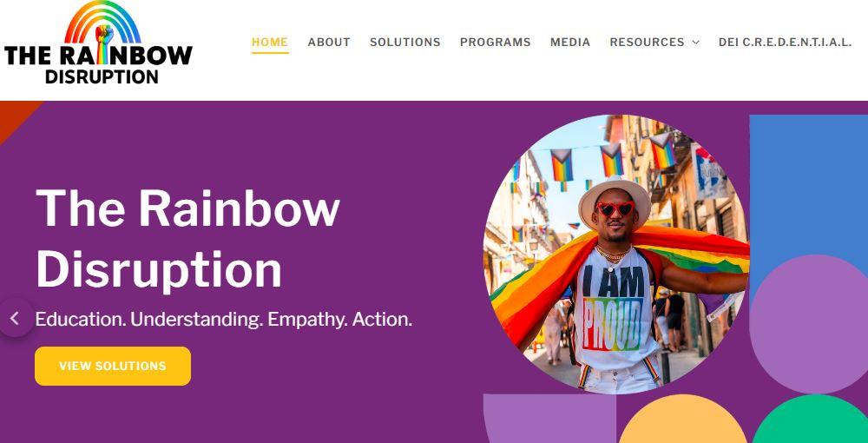Click the blue rectangle shape
868x443 pixels.
coord(808,182)
